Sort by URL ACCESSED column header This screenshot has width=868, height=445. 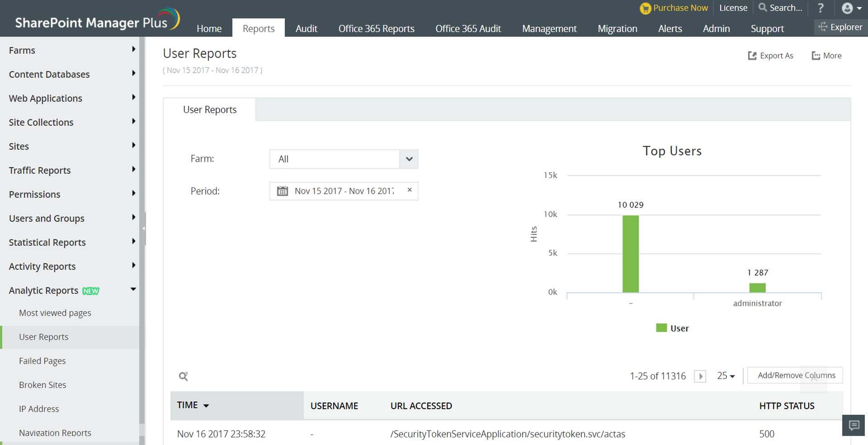coord(421,406)
